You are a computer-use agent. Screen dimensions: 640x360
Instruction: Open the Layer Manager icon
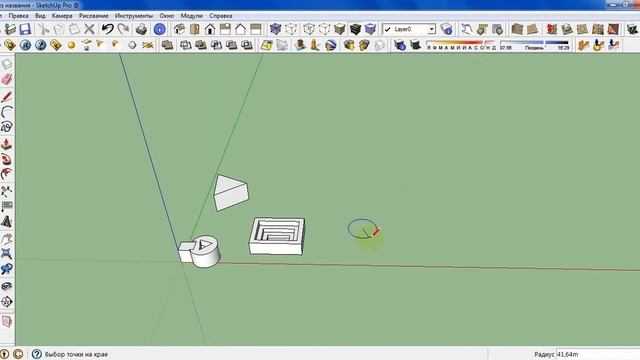pyautogui.click(x=447, y=29)
